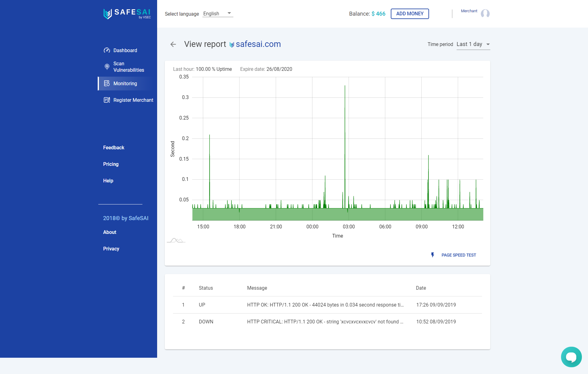Viewport: 588px width, 374px height.
Task: Click the lightning bolt icon near Page Speed Test
Action: pyautogui.click(x=432, y=255)
